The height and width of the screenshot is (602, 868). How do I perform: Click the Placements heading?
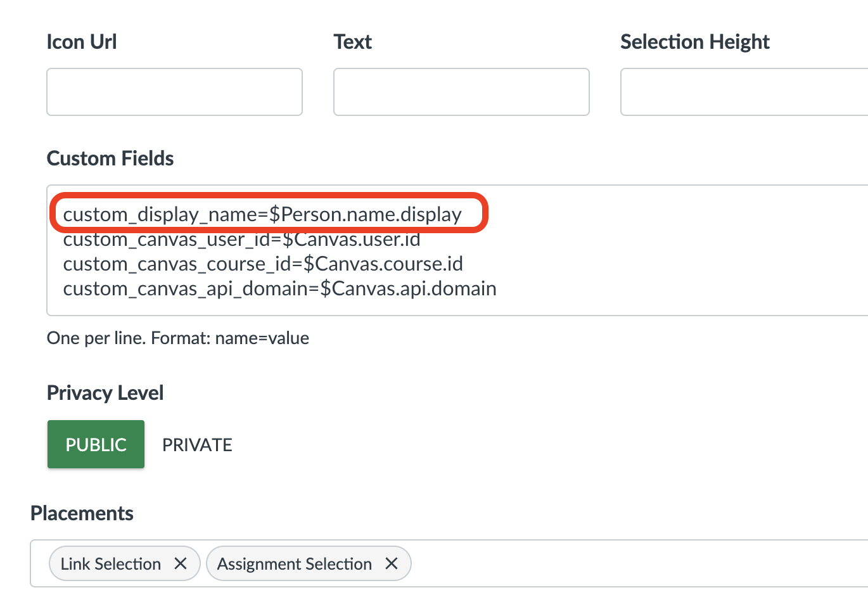(x=82, y=513)
